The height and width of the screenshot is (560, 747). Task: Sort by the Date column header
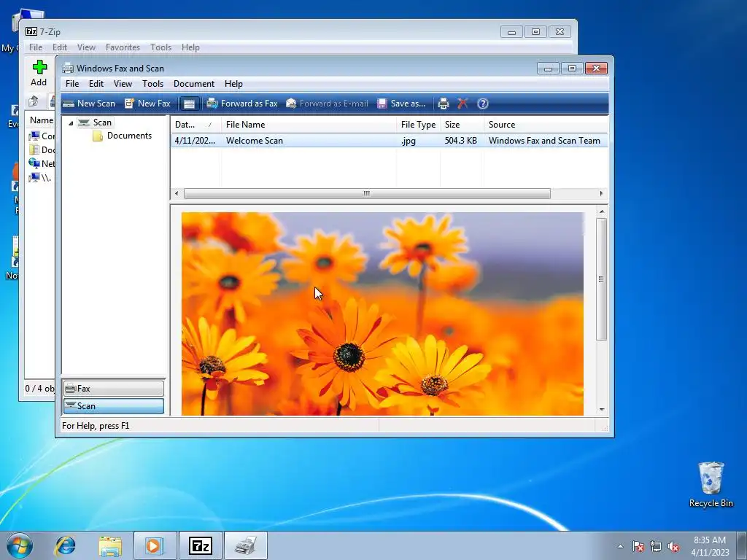pyautogui.click(x=196, y=125)
